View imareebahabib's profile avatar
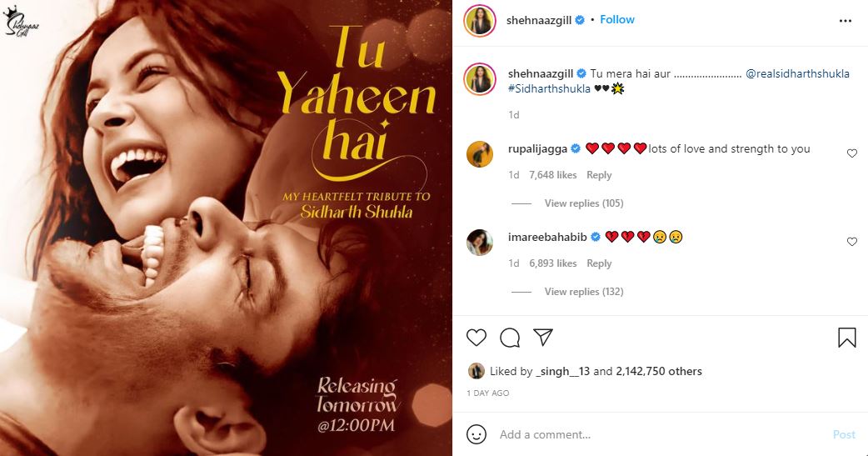This screenshot has height=456, width=868. pyautogui.click(x=479, y=242)
